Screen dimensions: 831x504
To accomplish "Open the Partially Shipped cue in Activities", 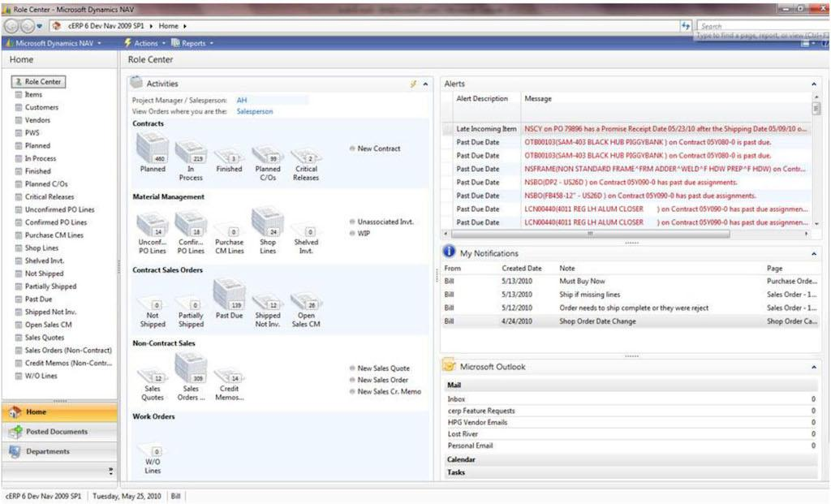I will tap(191, 312).
